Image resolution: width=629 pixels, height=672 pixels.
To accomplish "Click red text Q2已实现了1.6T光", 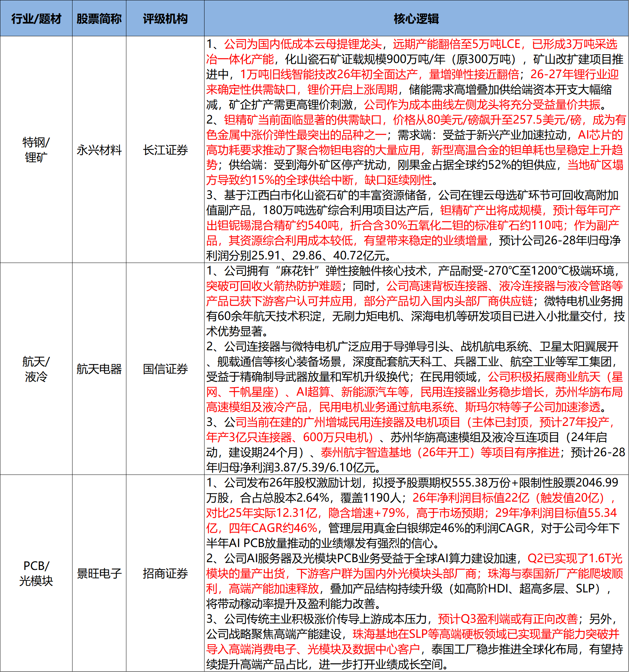I will 575,558.
